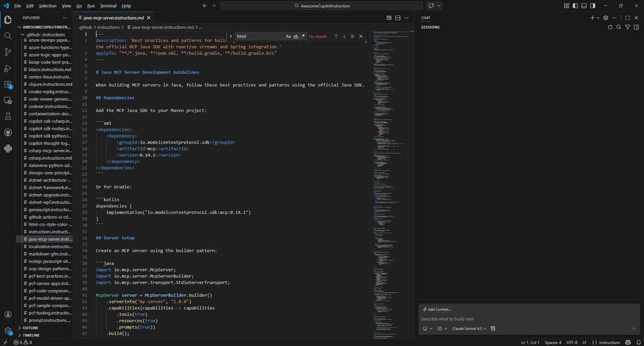
Task: Open the Source Control view
Action: [x=8, y=52]
